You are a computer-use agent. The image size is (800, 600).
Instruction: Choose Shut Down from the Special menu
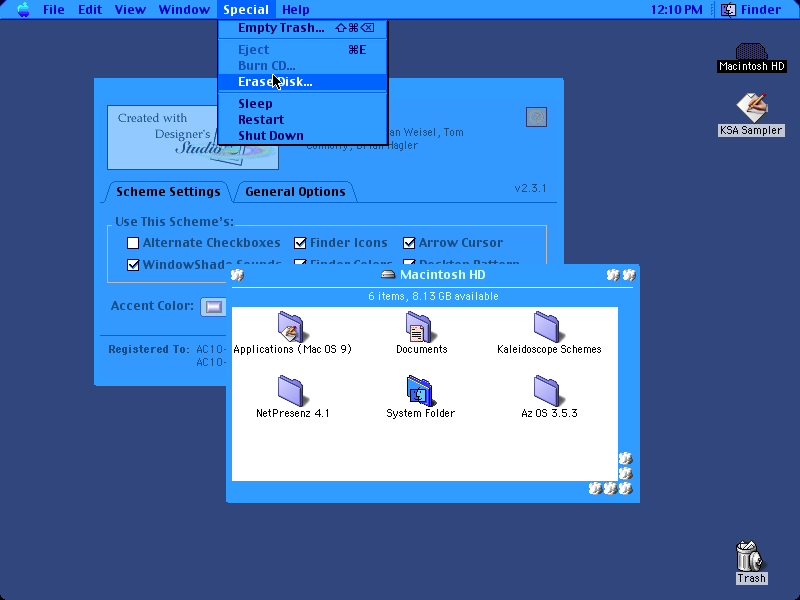click(x=303, y=136)
